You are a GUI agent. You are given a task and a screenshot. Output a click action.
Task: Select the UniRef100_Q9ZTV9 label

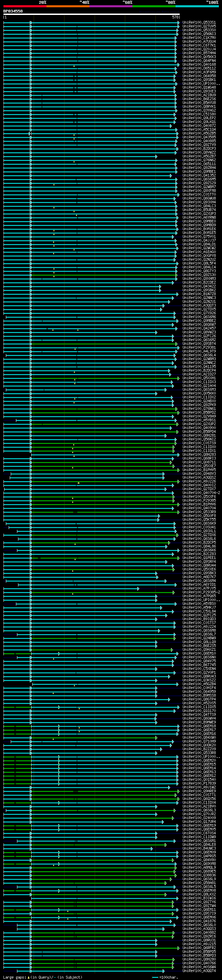(199, 145)
